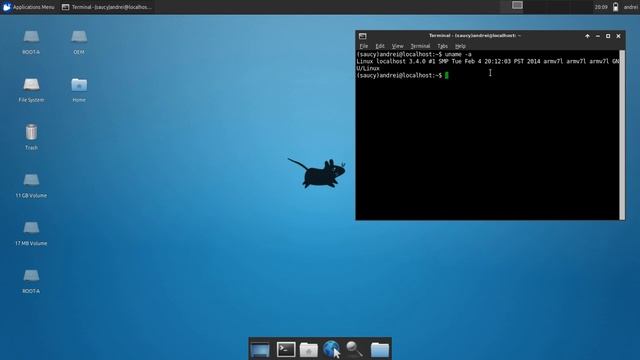
Task: Launch the web browser globe in the dock
Action: click(331, 349)
